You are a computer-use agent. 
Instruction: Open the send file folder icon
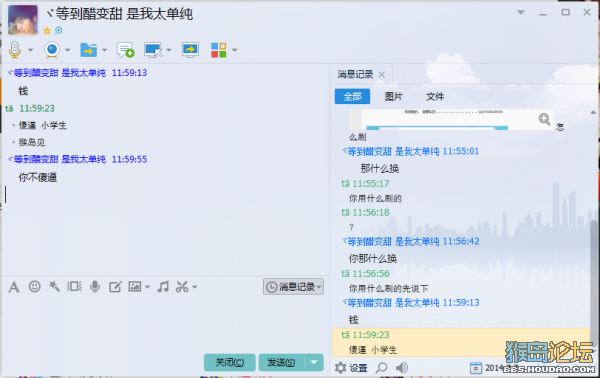coord(88,50)
